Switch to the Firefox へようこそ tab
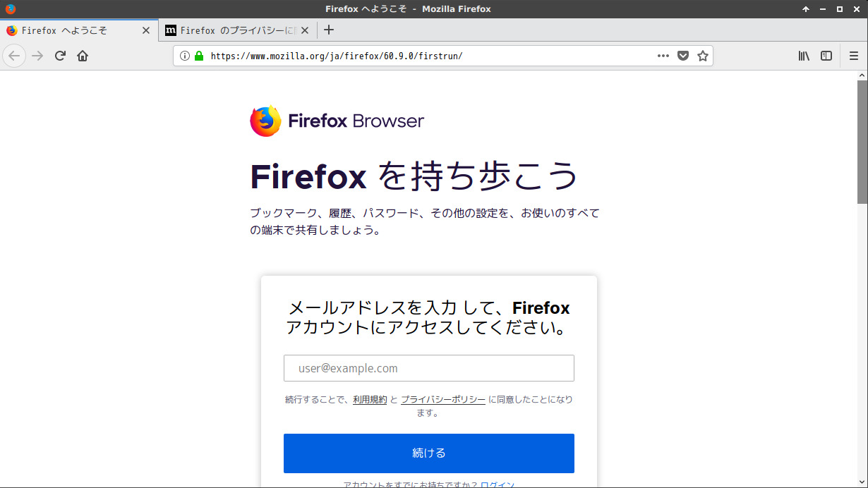The height and width of the screenshot is (488, 868). [x=79, y=30]
